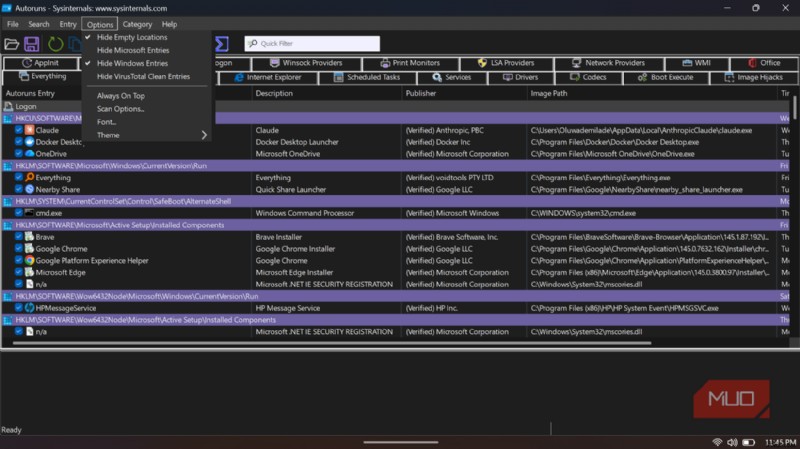Switch to the Boot Execute tab
Image resolution: width=800 pixels, height=449 pixels.
pyautogui.click(x=665, y=78)
